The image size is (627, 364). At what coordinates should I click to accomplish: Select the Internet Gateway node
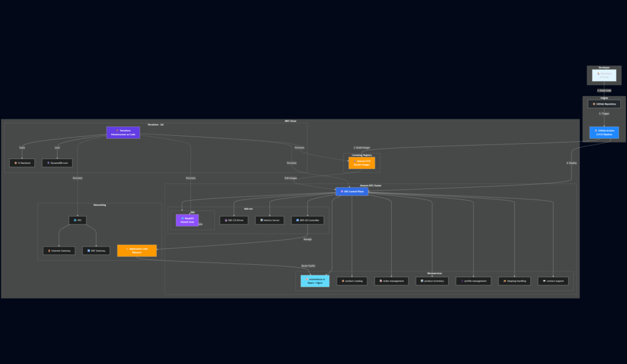coord(59,251)
